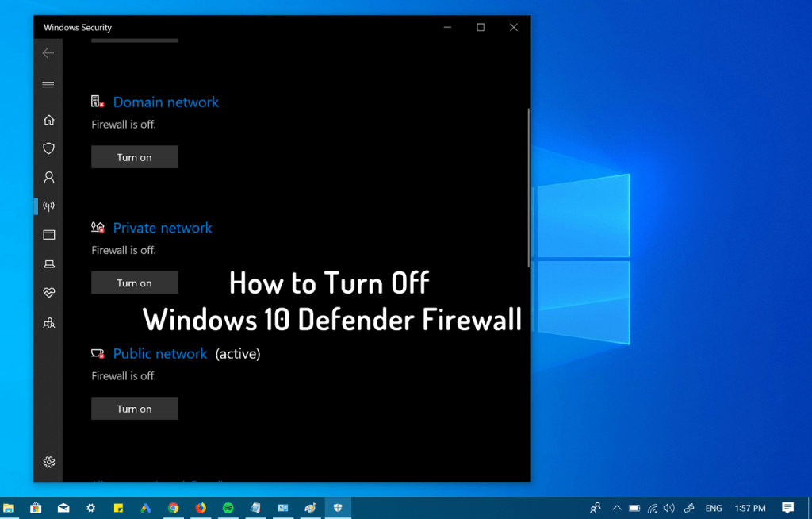Viewport: 812px width, 519px height.
Task: Open Windows Security settings gear
Action: coord(48,462)
